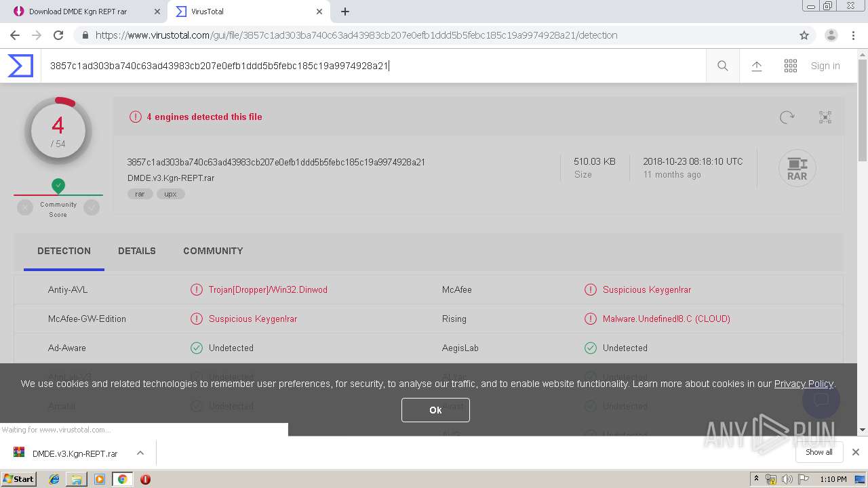Click browser forward arrow
868x488 pixels.
pos(37,35)
